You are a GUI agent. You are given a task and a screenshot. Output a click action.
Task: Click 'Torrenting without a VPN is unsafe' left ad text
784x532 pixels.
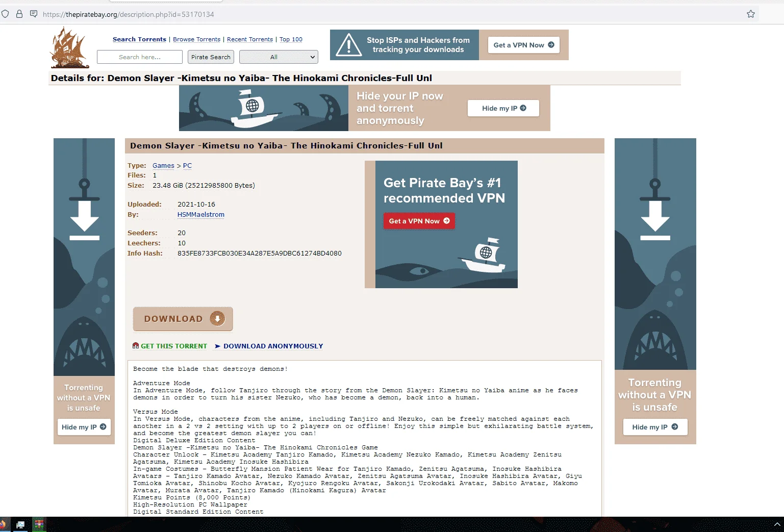tap(84, 398)
